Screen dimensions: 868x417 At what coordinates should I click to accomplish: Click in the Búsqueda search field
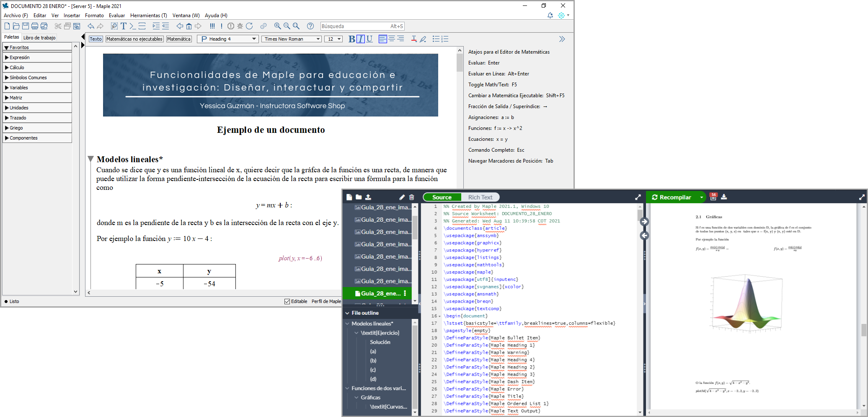click(362, 26)
